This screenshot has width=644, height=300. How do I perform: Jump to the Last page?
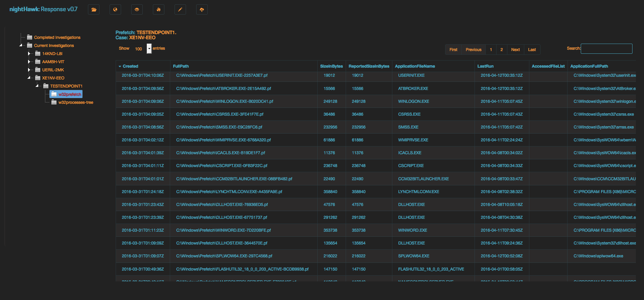532,50
